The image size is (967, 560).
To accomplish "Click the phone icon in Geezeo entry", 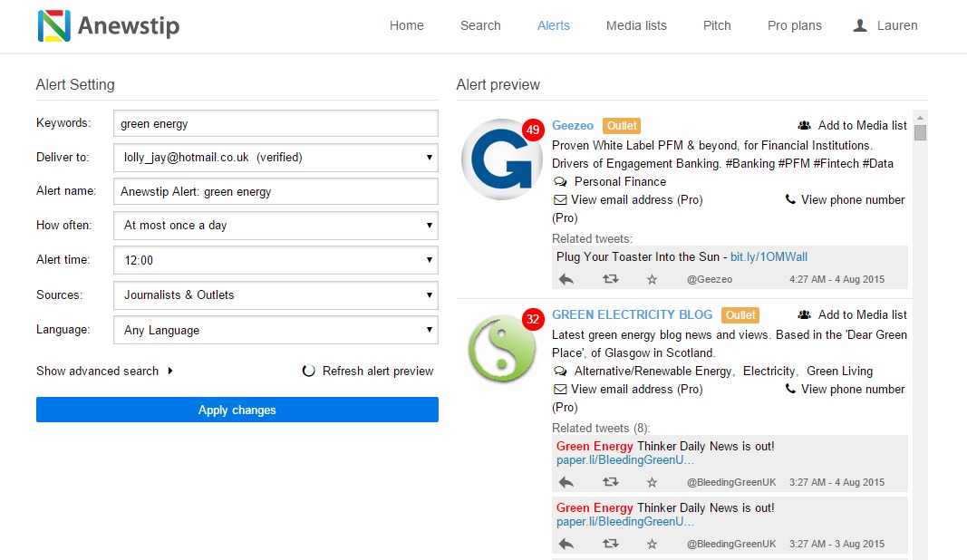I will coord(790,199).
